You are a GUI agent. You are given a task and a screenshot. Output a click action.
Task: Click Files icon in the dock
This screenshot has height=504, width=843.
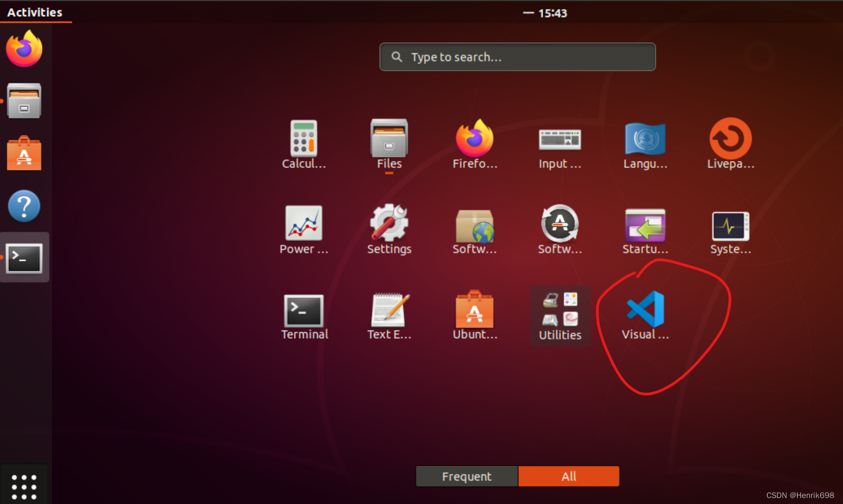[24, 100]
